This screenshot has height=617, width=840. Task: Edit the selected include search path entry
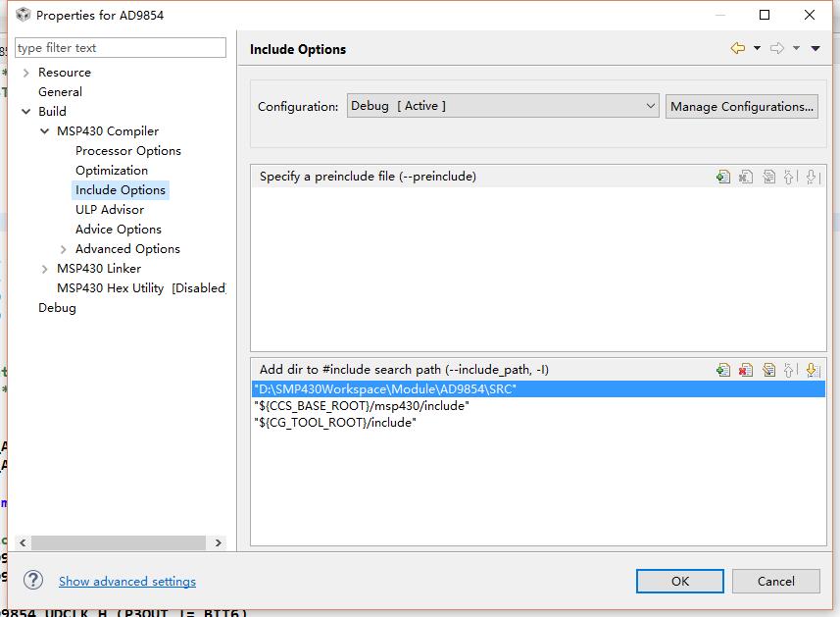tap(768, 370)
